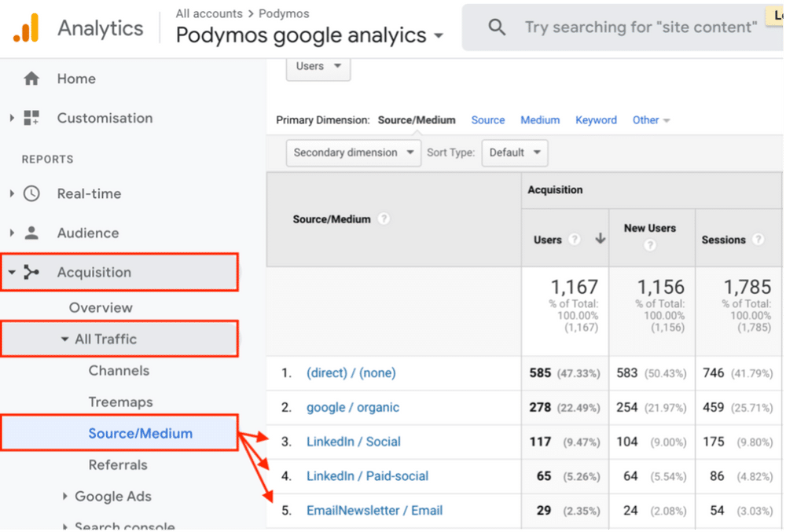Open the google / organic row link
This screenshot has height=532, width=786.
(352, 407)
